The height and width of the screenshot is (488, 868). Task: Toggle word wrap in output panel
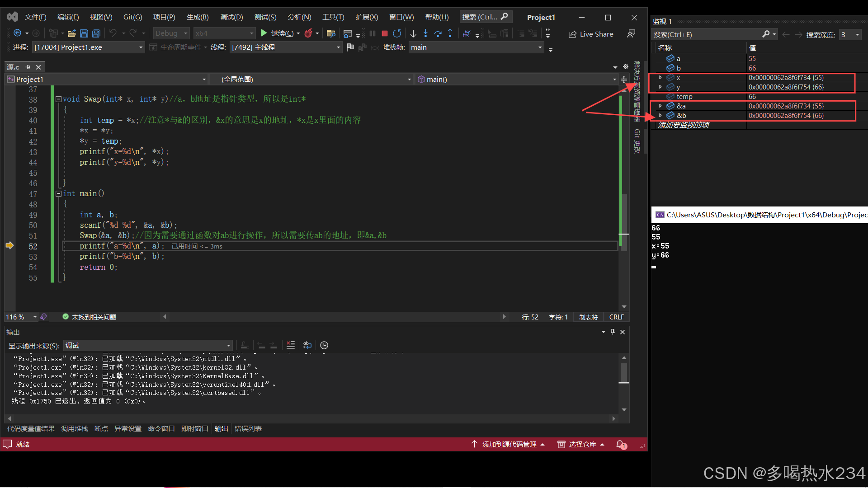307,345
